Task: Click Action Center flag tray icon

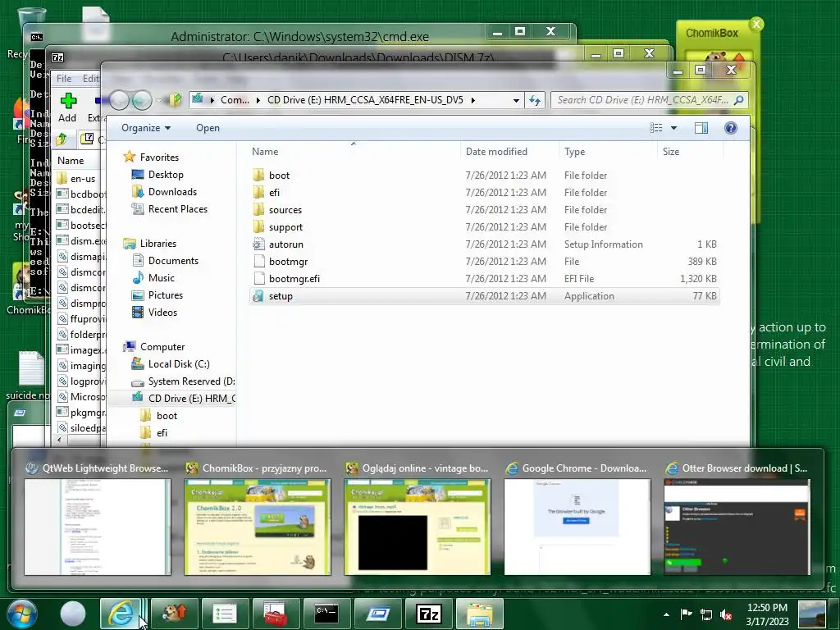Action: 687,614
